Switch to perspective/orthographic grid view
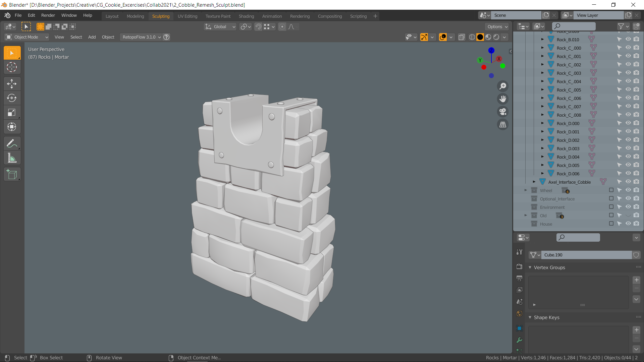This screenshot has width=644, height=362. click(502, 125)
